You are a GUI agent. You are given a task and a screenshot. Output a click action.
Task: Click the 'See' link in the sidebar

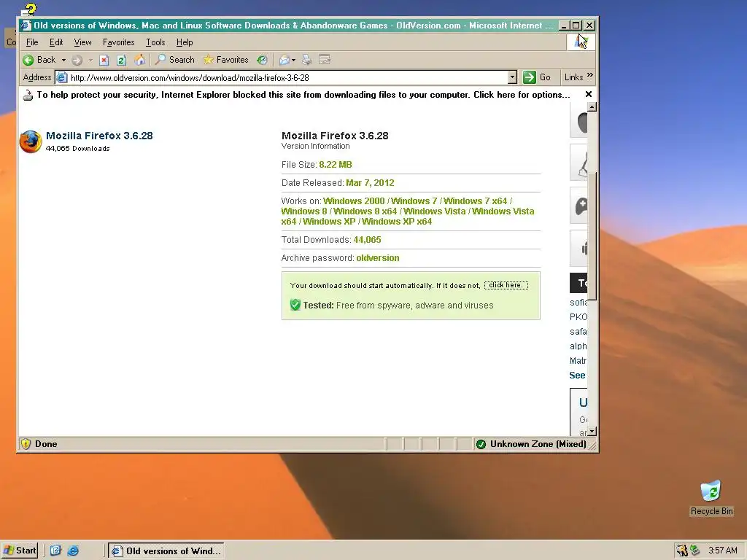tap(577, 376)
